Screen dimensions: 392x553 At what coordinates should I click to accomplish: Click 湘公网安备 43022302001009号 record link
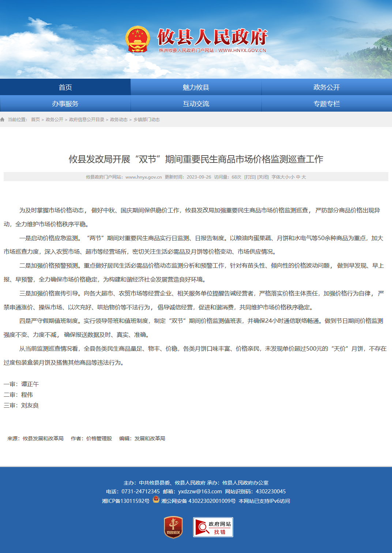(x=199, y=501)
